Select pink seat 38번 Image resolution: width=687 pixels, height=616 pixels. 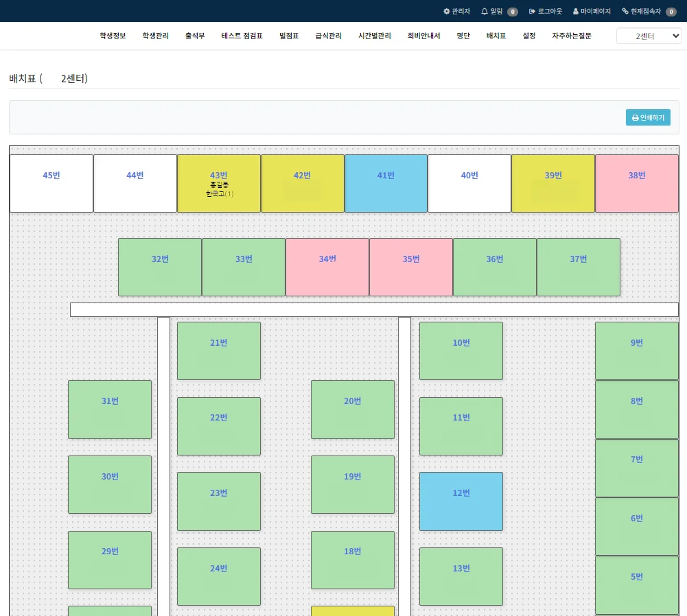coord(637,183)
